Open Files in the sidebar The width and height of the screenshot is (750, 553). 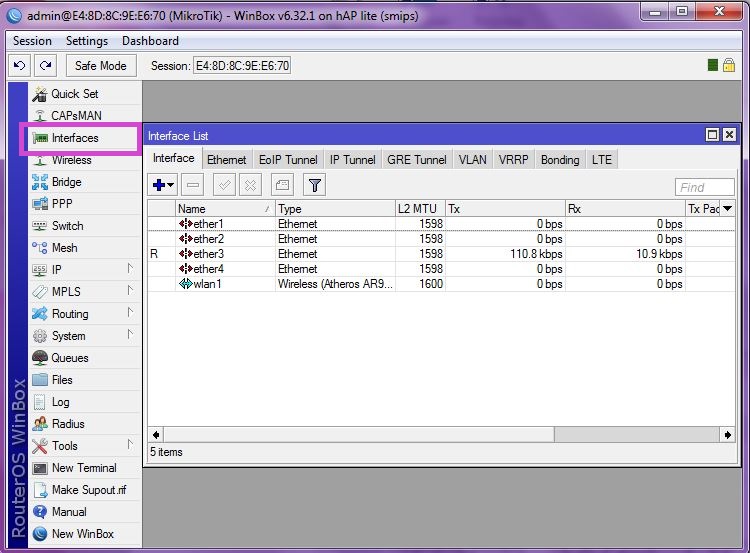[x=84, y=380]
